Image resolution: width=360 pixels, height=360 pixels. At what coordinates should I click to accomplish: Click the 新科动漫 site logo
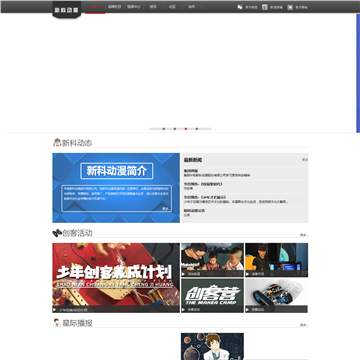[67, 10]
